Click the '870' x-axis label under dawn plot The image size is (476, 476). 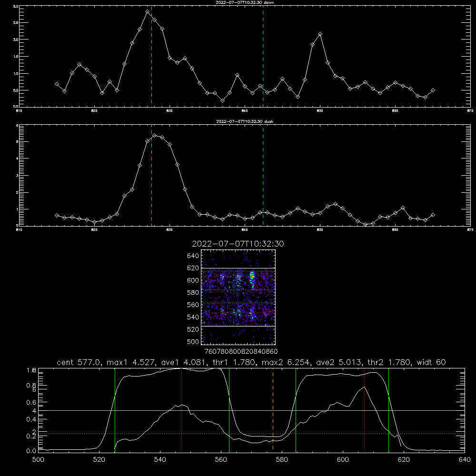coord(470,111)
